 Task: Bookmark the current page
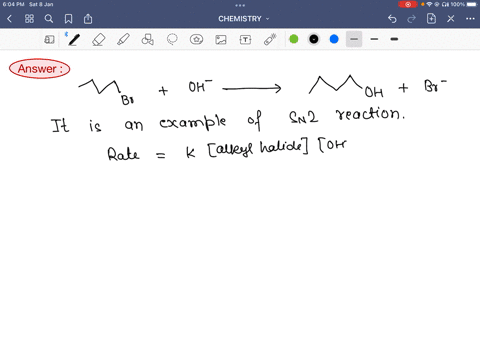click(x=68, y=19)
